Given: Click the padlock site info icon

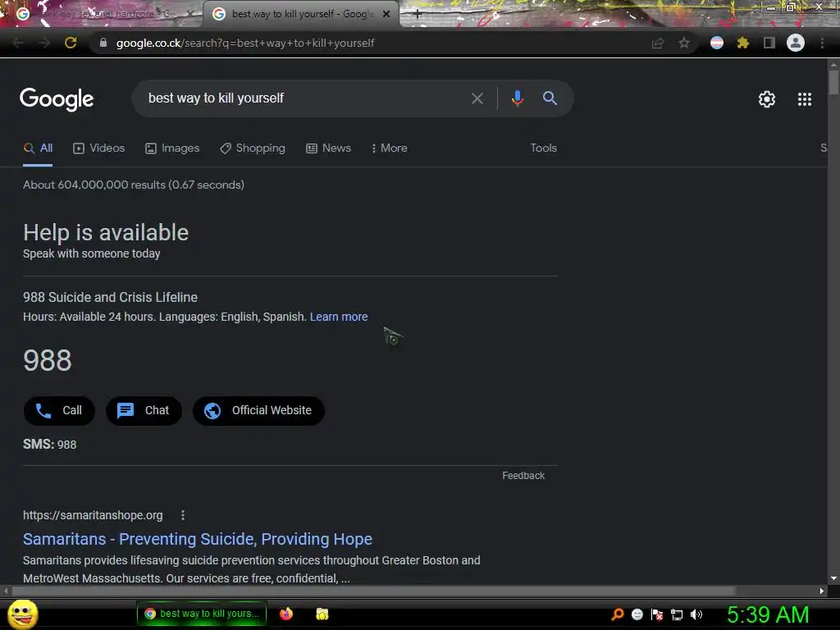Looking at the screenshot, I should (x=103, y=43).
